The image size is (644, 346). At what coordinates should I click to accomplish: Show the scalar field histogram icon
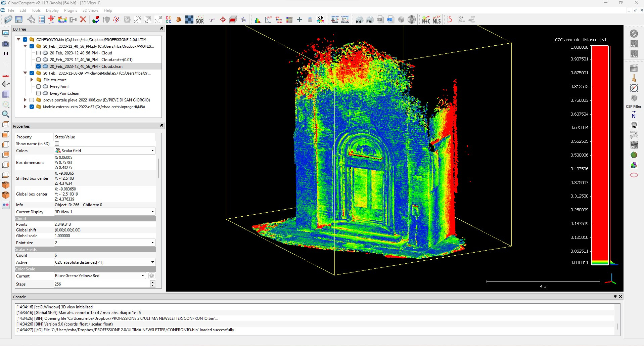(x=258, y=20)
